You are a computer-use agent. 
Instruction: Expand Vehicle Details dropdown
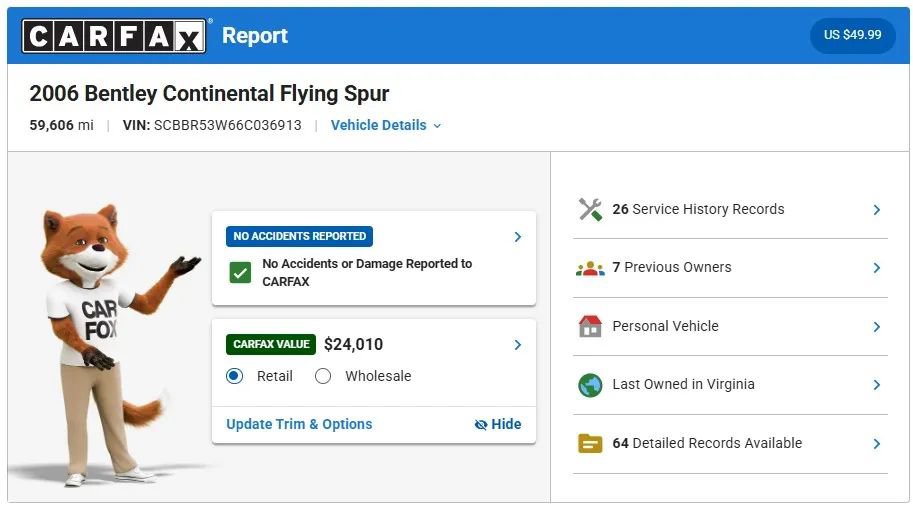(386, 125)
